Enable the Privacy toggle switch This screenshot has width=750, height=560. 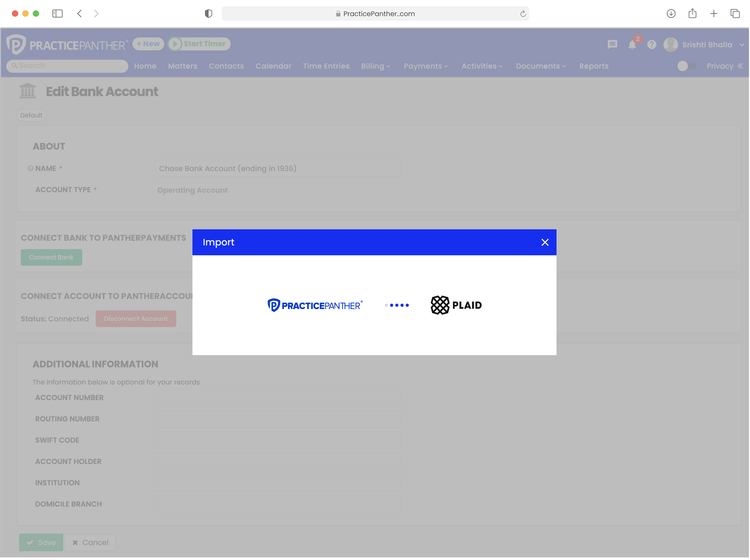coord(687,66)
